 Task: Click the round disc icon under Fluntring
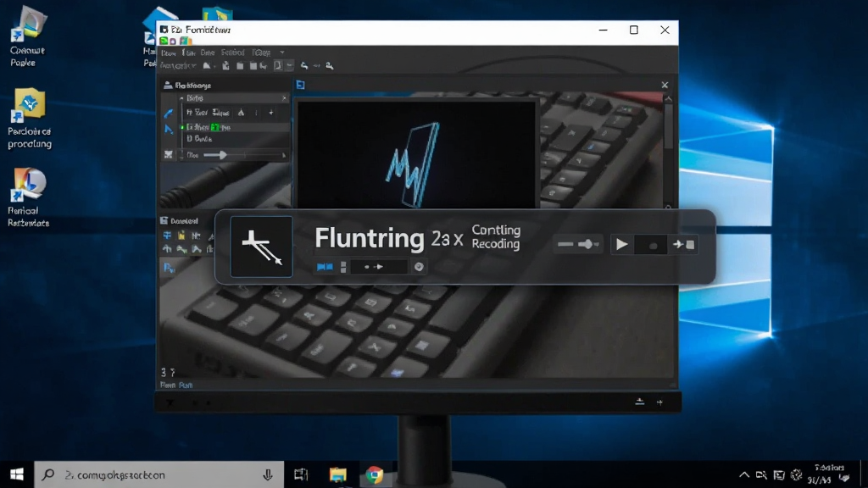click(419, 267)
